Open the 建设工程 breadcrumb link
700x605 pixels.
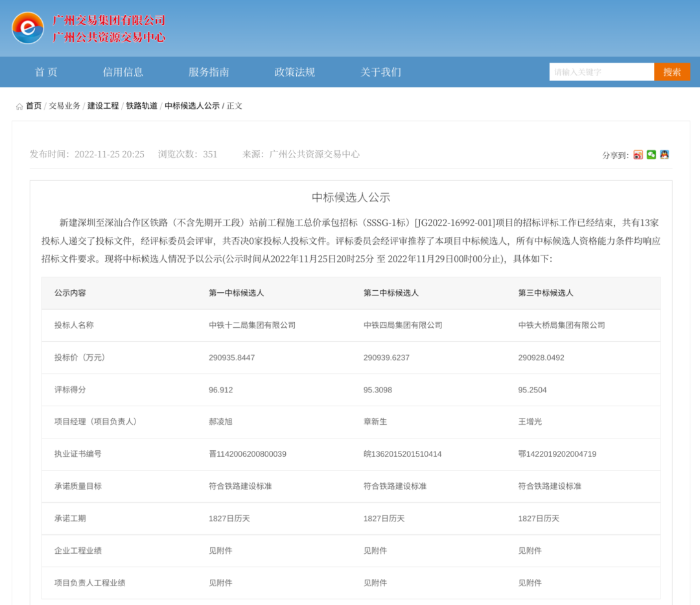(103, 106)
